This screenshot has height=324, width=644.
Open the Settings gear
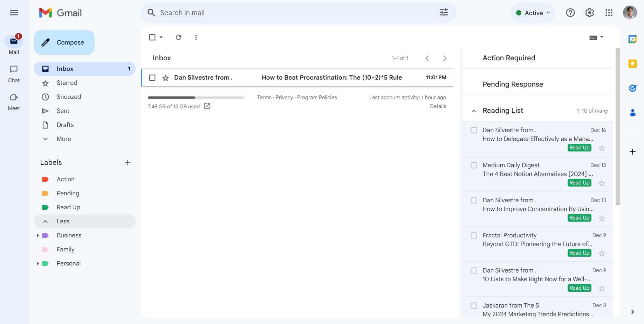(589, 13)
